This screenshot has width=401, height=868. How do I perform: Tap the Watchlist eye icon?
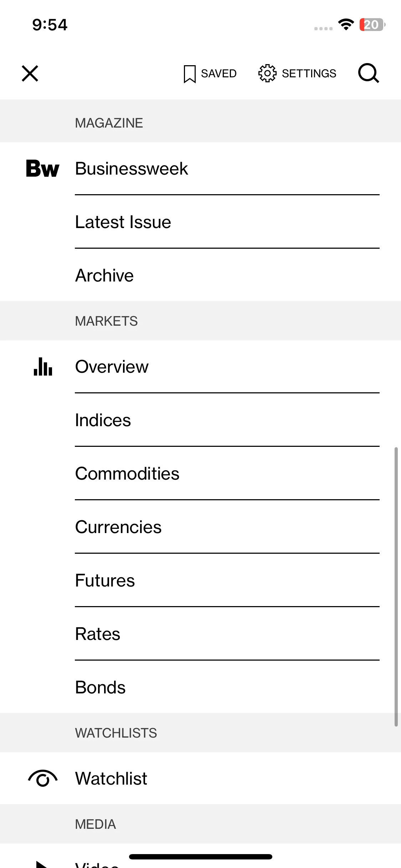click(x=43, y=778)
